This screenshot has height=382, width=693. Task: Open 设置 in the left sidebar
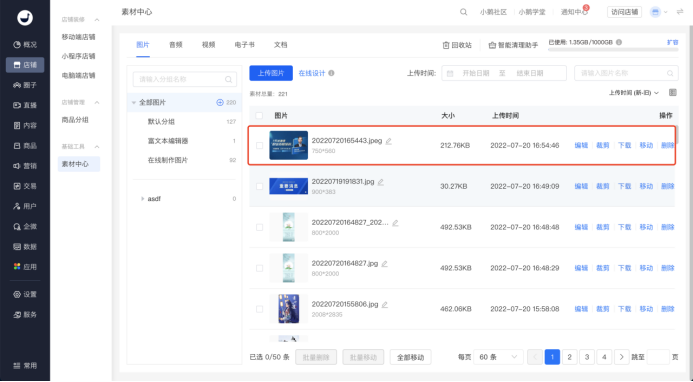pyautogui.click(x=25, y=294)
